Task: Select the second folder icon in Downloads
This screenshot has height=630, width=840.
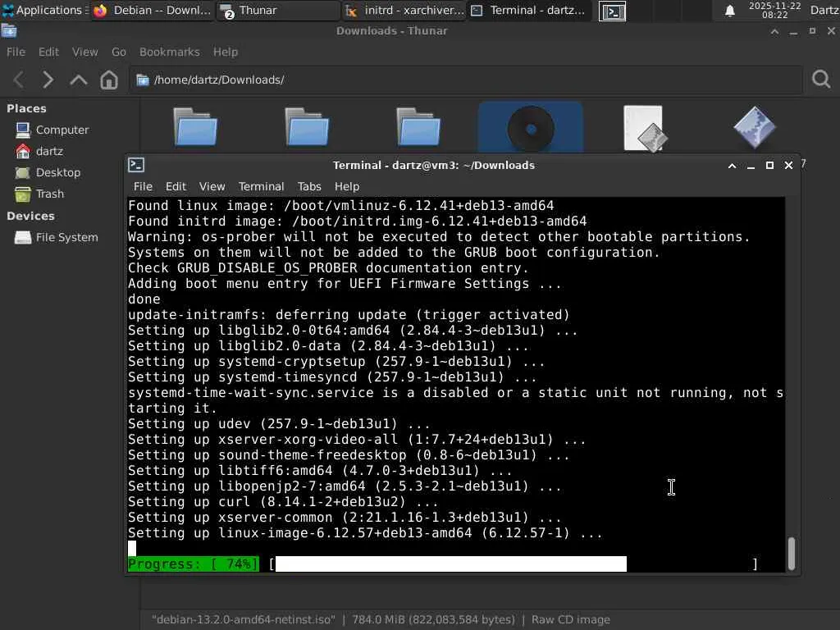Action: point(307,127)
